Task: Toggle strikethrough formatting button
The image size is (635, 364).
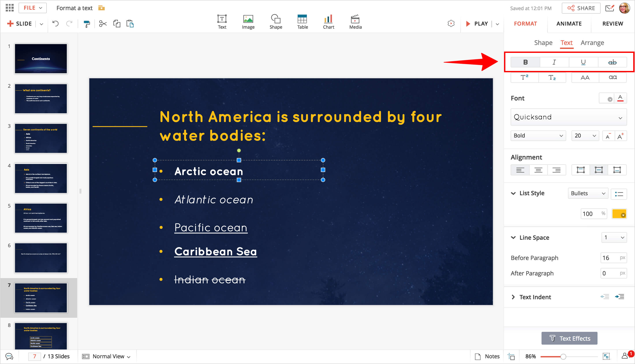Action: [612, 62]
